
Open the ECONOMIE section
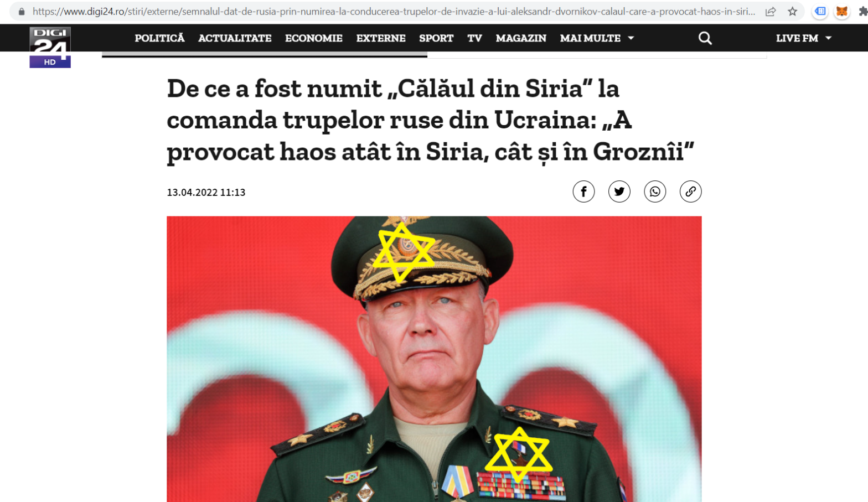click(x=313, y=38)
